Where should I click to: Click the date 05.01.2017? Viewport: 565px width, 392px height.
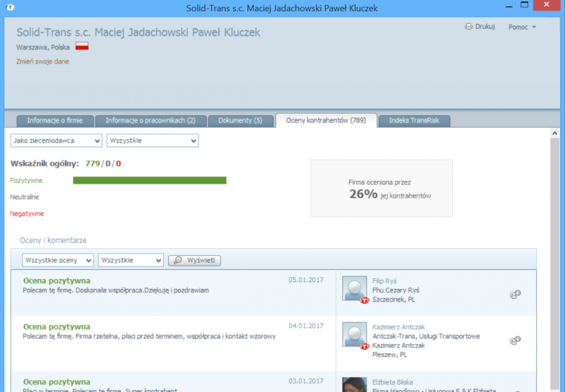[x=306, y=280]
